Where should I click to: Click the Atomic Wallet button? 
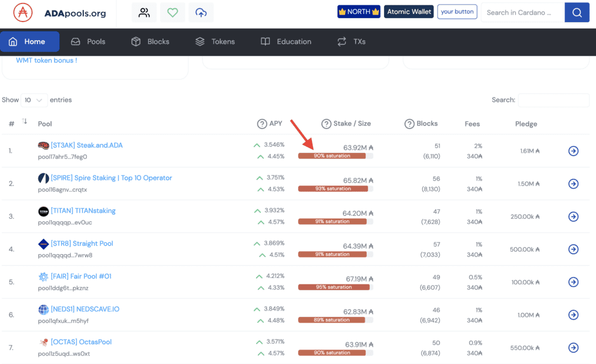pos(409,12)
